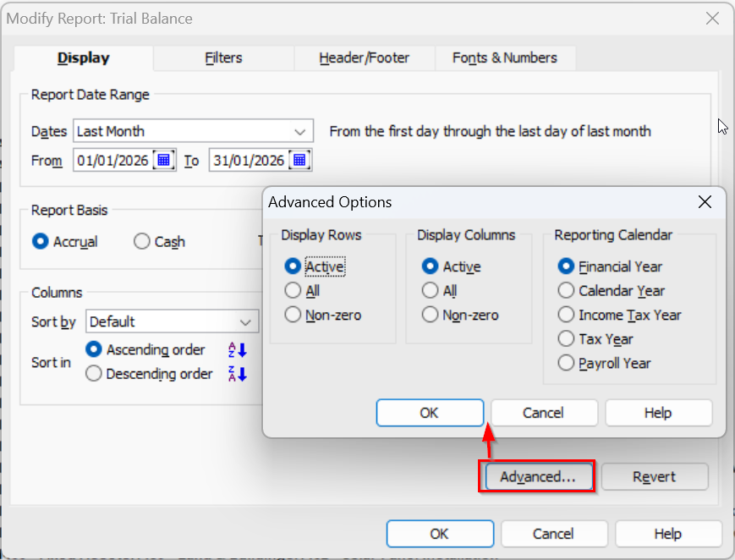
Task: Click the date range description text
Action: click(491, 131)
